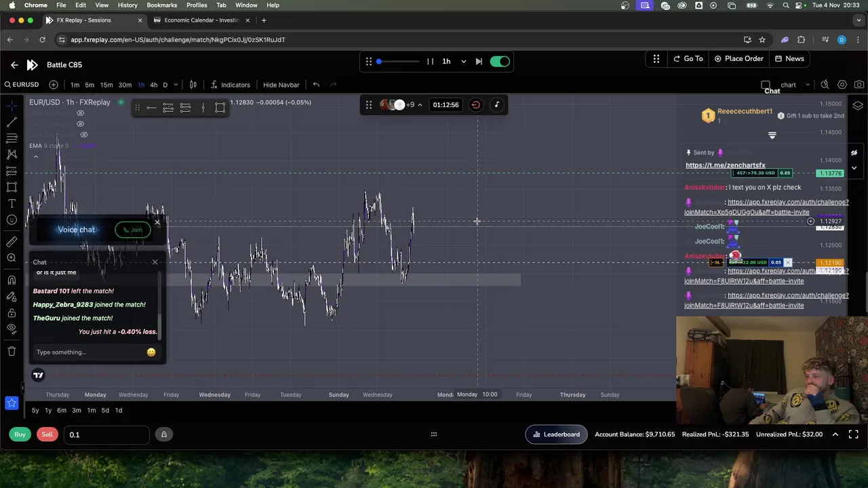Click Place Order button
This screenshot has height=488, width=868.
click(x=738, y=59)
